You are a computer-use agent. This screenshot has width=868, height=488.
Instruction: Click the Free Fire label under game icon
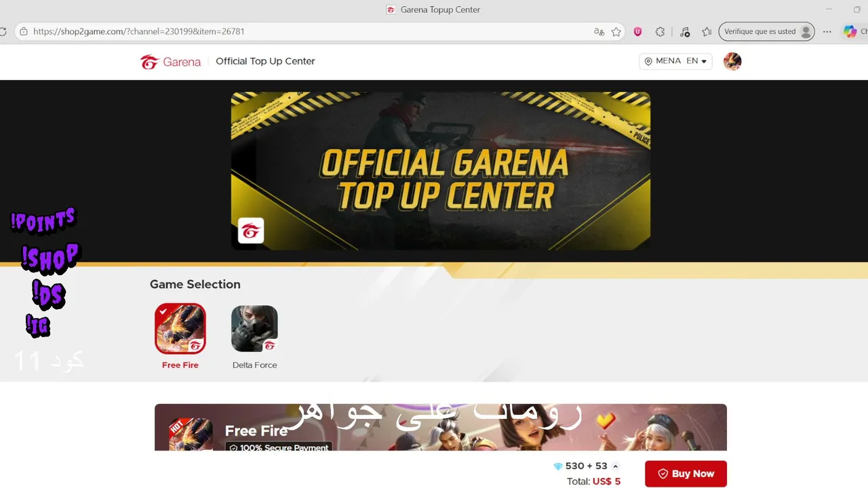tap(180, 365)
